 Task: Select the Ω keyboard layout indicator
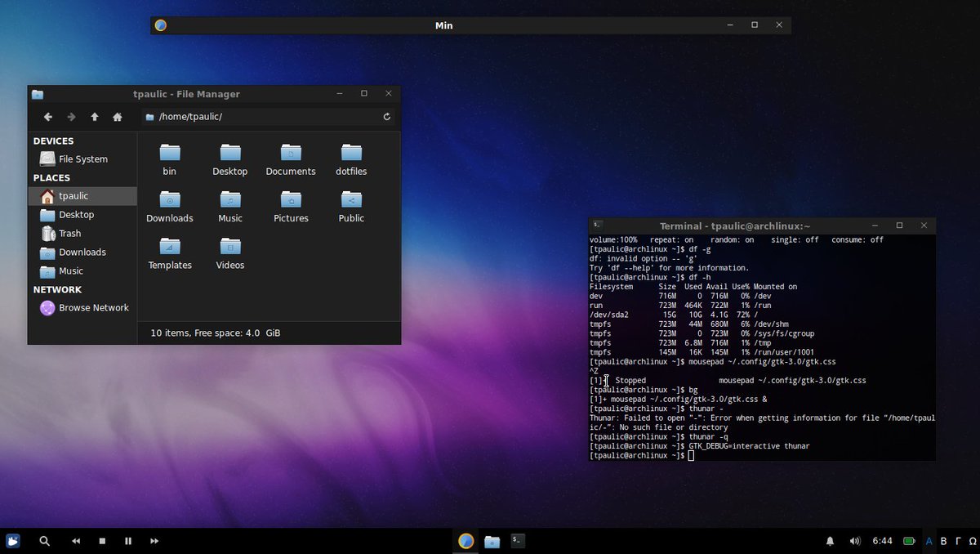click(972, 541)
